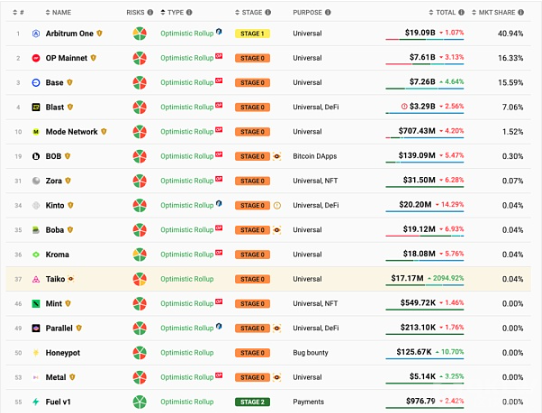The height and width of the screenshot is (413, 542).
Task: Click Arbitrum One STAGE 1 badge
Action: (x=252, y=34)
